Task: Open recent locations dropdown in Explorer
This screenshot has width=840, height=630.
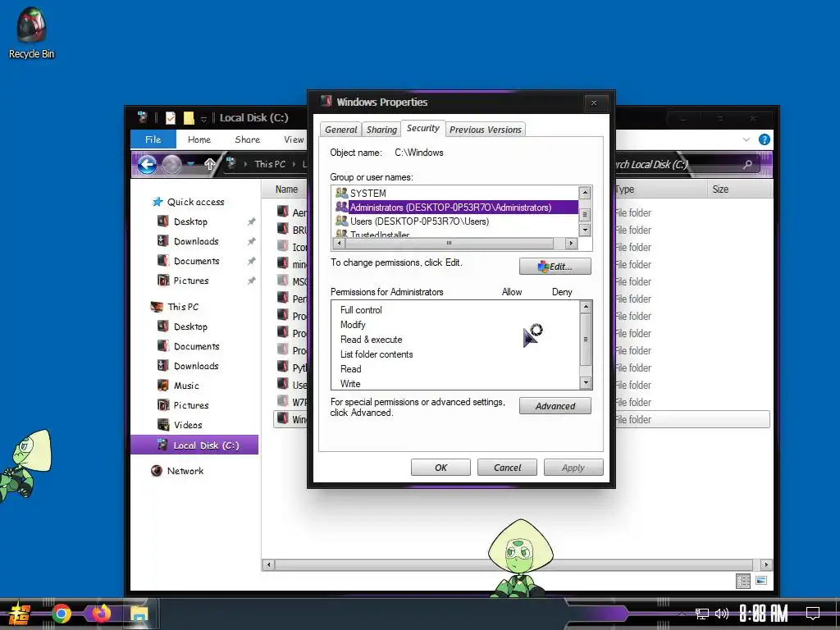Action: pyautogui.click(x=190, y=164)
